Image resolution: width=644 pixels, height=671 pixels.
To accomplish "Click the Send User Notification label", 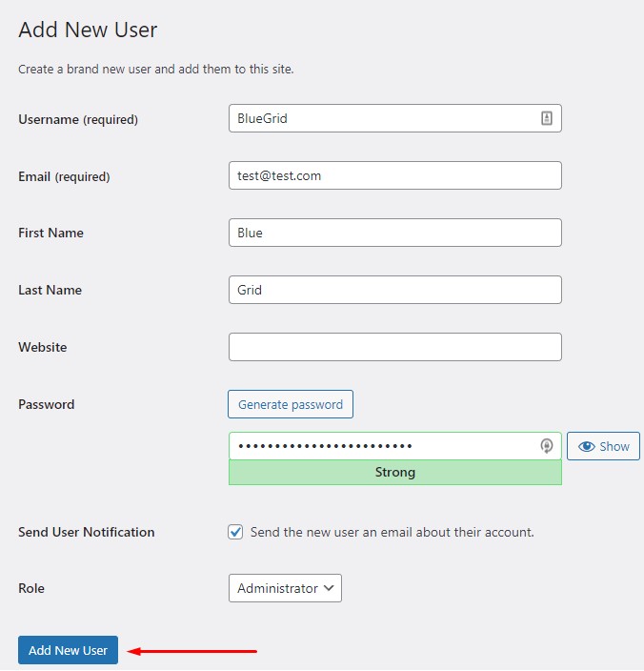I will (87, 532).
